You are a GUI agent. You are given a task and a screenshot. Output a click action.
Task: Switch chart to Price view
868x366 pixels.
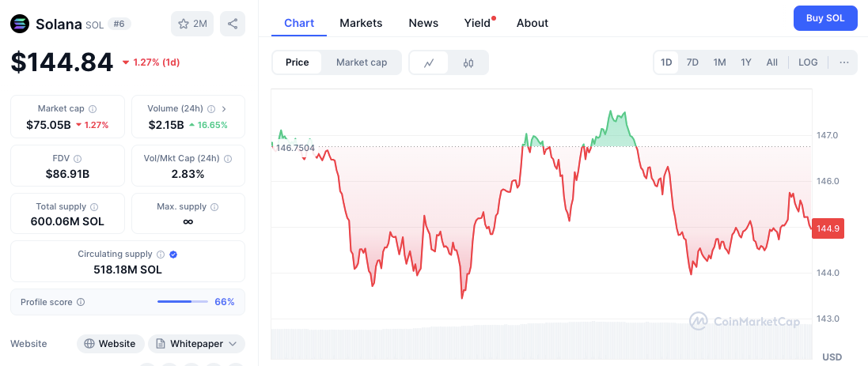(298, 62)
